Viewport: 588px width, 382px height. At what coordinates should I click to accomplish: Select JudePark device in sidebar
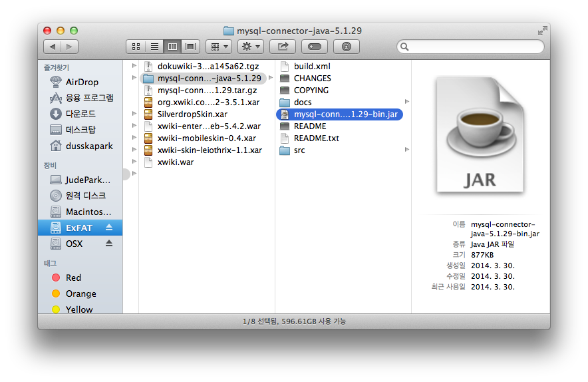coord(80,180)
